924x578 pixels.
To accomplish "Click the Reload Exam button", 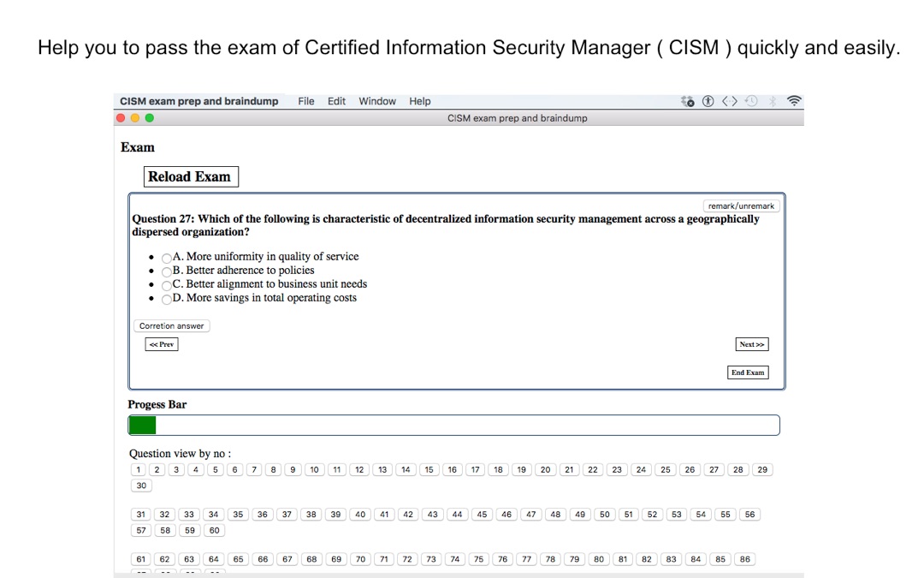I will tap(190, 176).
